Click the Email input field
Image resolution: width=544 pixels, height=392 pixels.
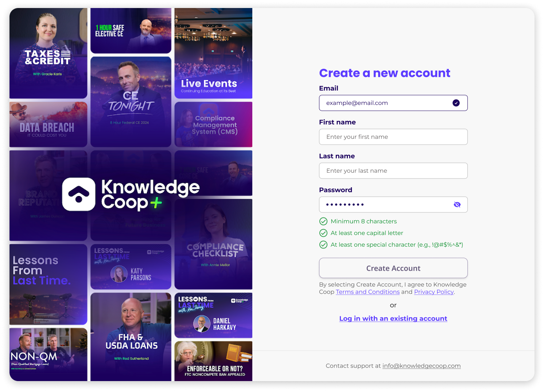(x=393, y=103)
